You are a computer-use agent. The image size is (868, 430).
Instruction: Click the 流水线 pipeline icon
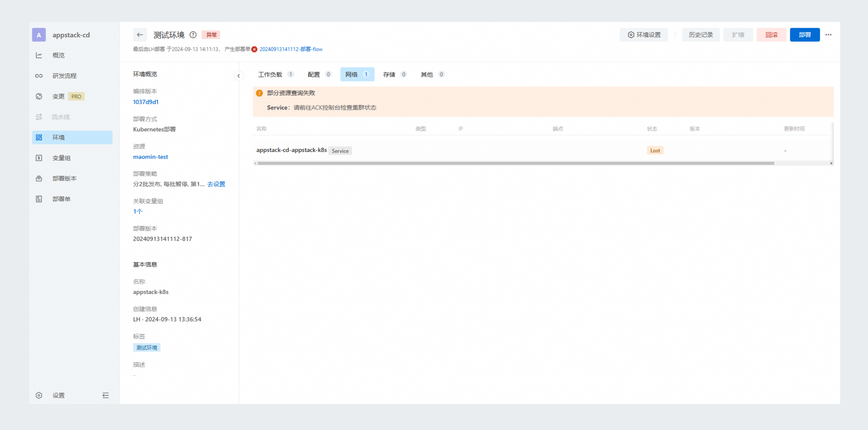coord(39,117)
